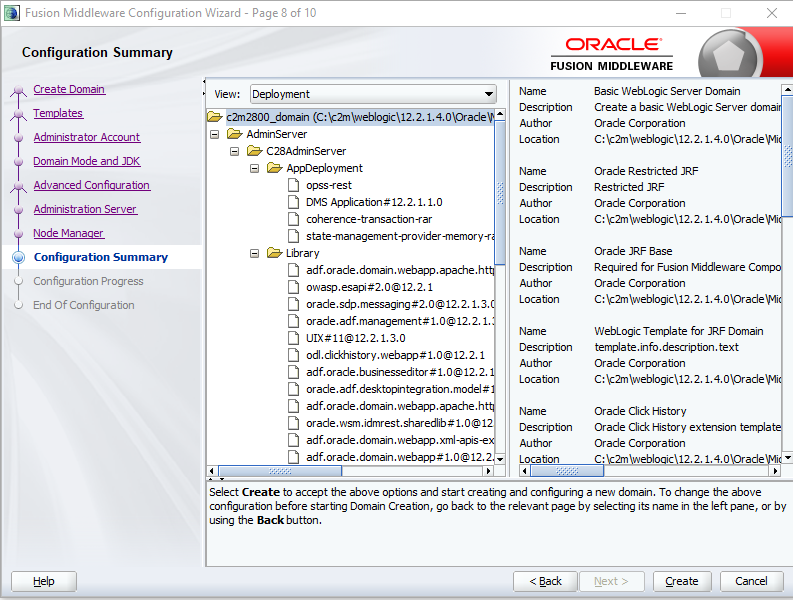The width and height of the screenshot is (793, 600).
Task: Go to the Administrator Account step
Action: (87, 137)
